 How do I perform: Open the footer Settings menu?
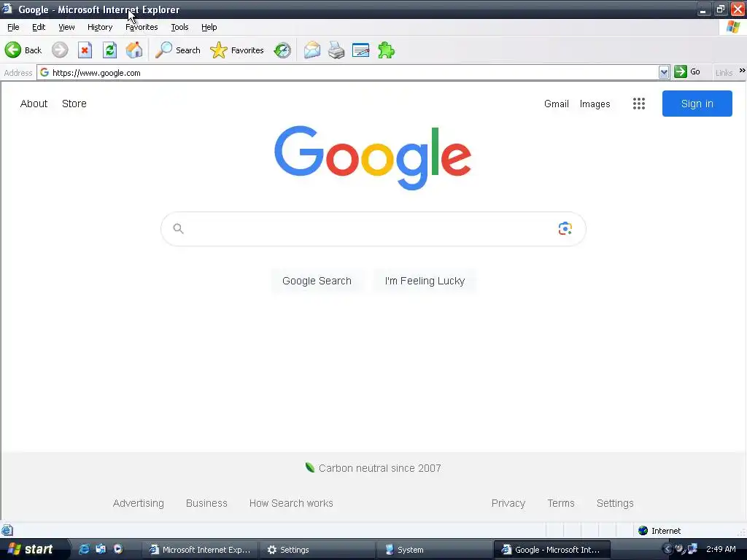[615, 503]
